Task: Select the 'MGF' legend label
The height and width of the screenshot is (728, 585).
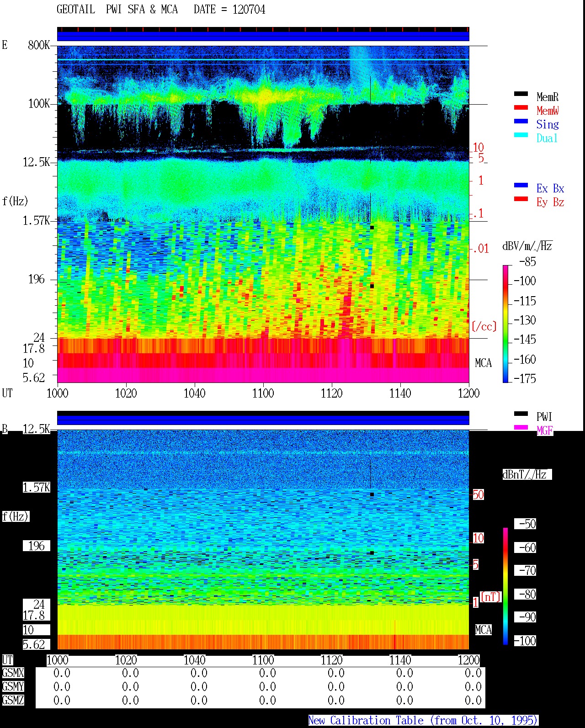Action: pyautogui.click(x=544, y=430)
